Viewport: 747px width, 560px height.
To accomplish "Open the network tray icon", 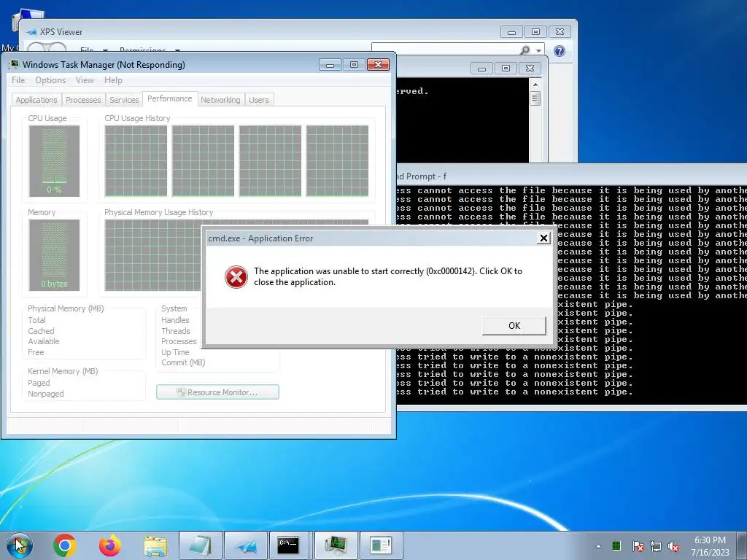I will (x=656, y=546).
